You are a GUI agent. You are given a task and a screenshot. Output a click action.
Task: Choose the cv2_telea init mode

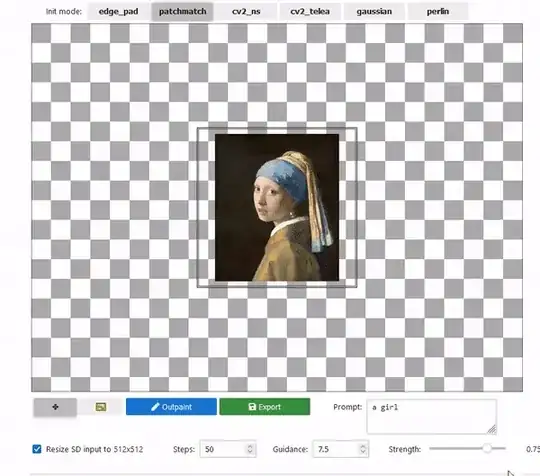[310, 11]
